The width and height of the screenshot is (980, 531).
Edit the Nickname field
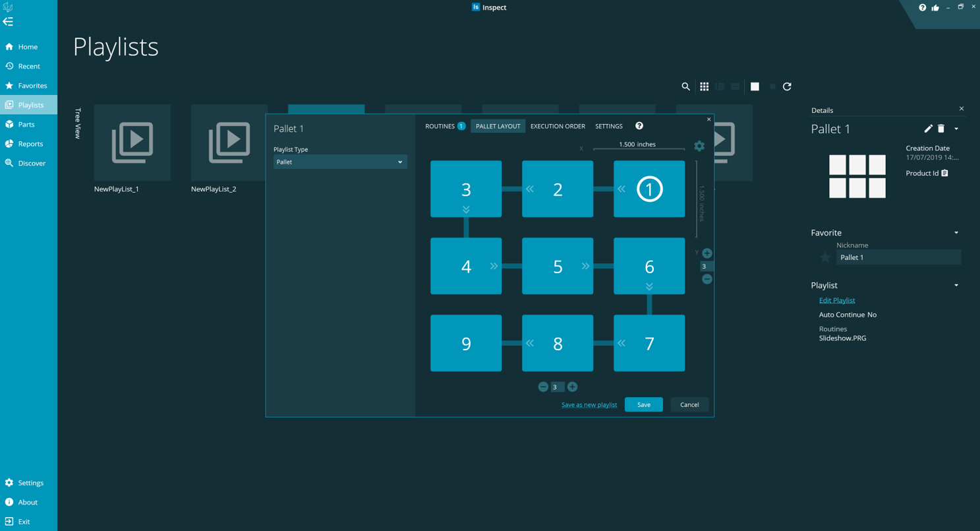(x=898, y=257)
